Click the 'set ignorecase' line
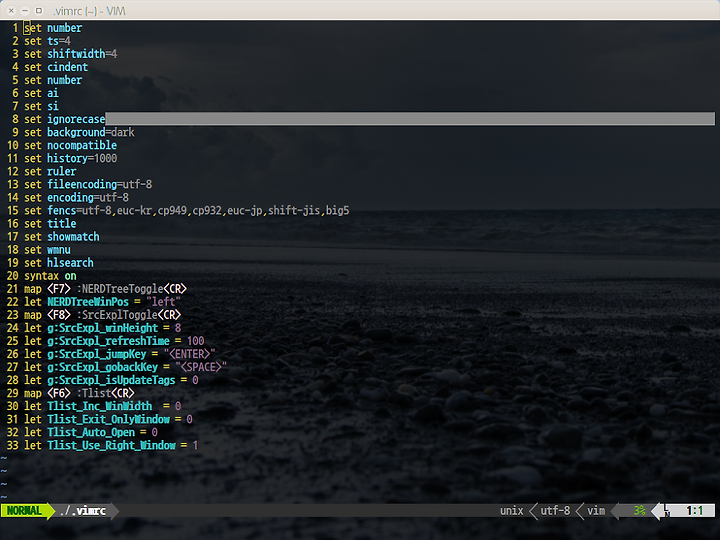Screen dimensions: 720x540 point(65,119)
